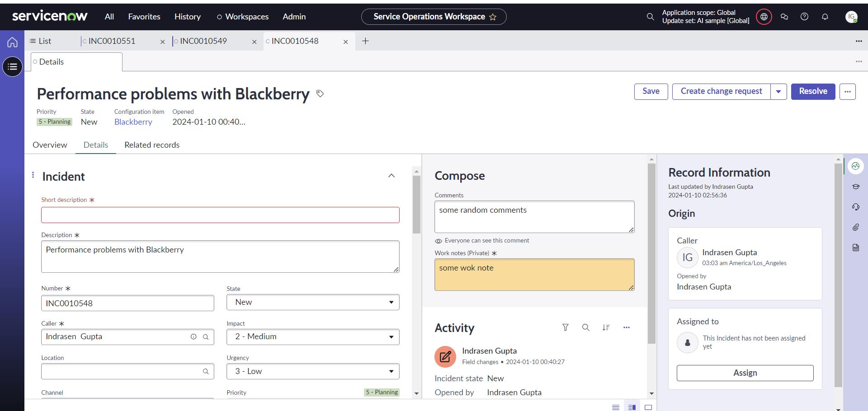
Task: Open the attachments paperclip icon
Action: (x=856, y=227)
